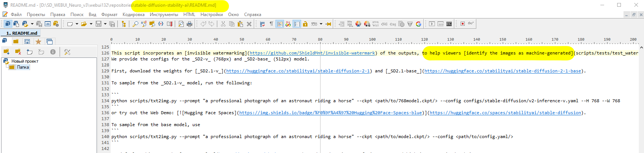Screen dimensions: 644x153
Task: Toggle special characters pilcrow display
Action: point(271,24)
